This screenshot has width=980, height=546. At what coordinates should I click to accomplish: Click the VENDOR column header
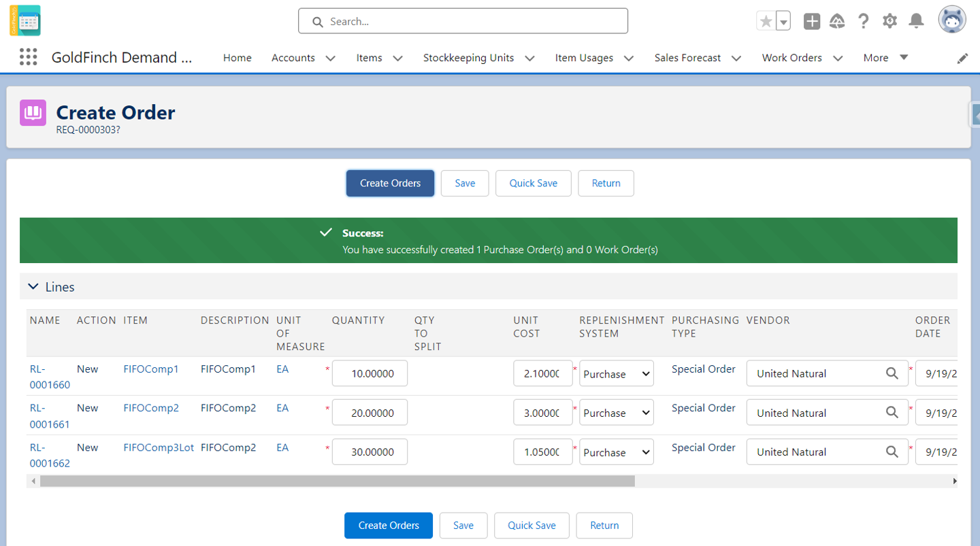tap(768, 320)
